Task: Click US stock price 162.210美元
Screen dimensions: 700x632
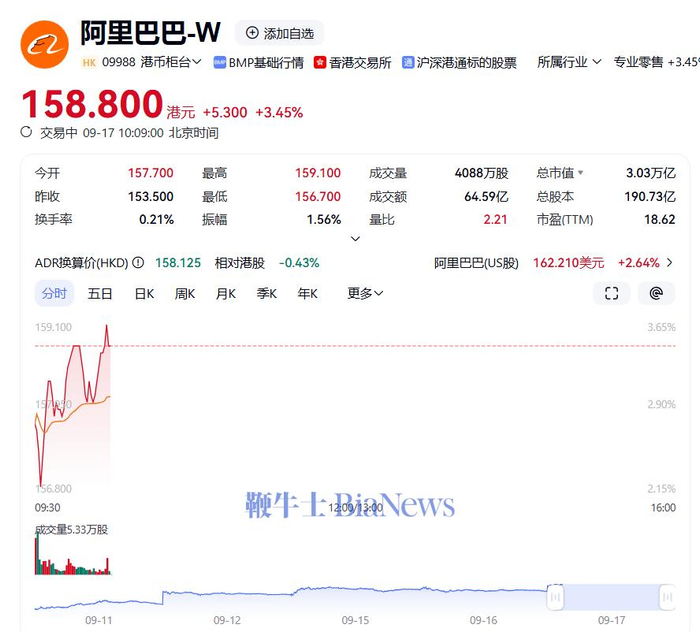Action: pos(569,263)
